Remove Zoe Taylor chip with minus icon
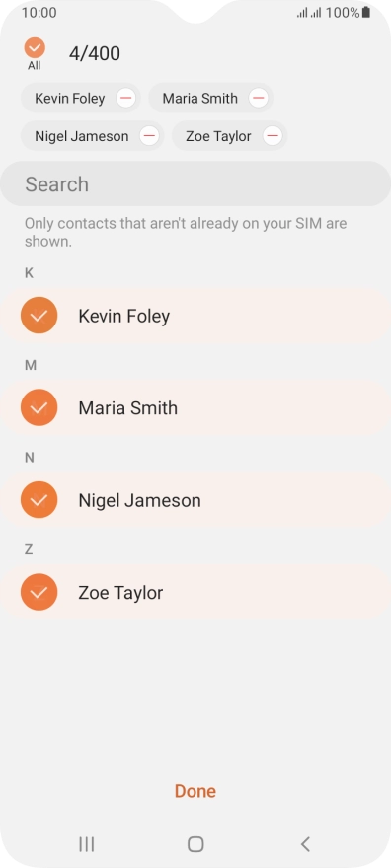 (273, 136)
